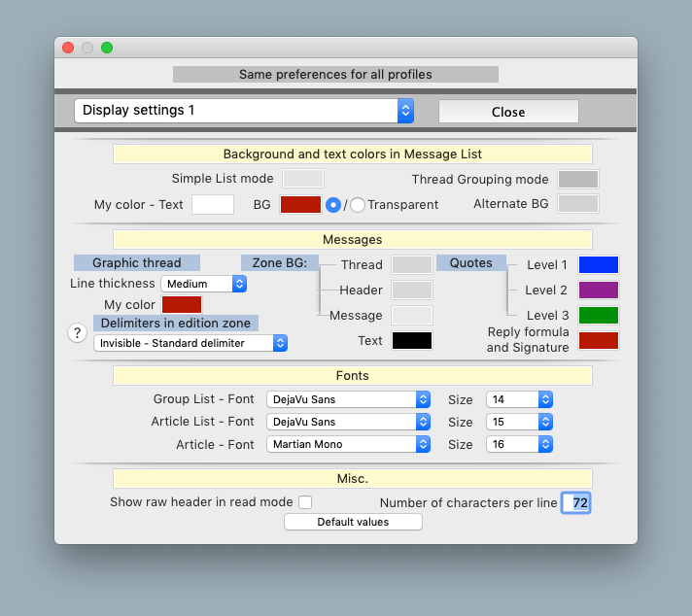Choose the red BG color swatch
This screenshot has height=616, width=692.
coord(300,205)
